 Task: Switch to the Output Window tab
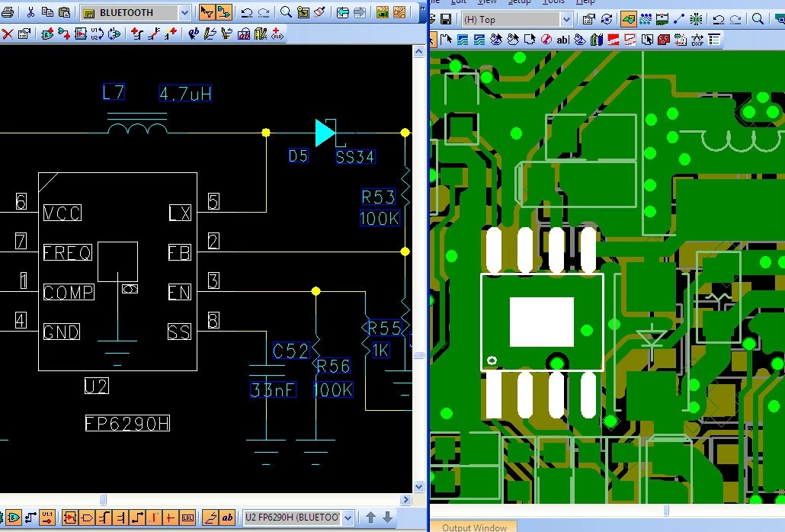474,527
